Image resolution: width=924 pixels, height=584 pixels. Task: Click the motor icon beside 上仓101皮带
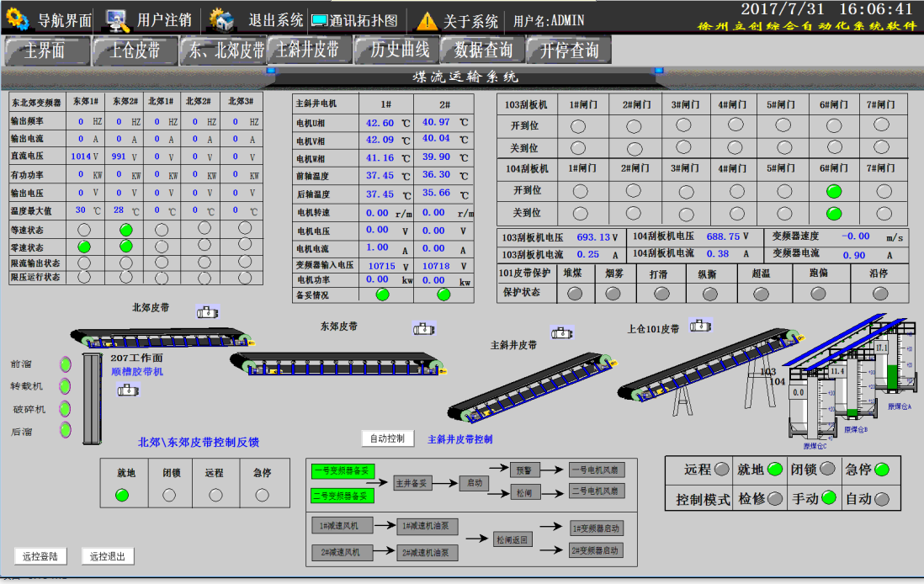coord(700,325)
